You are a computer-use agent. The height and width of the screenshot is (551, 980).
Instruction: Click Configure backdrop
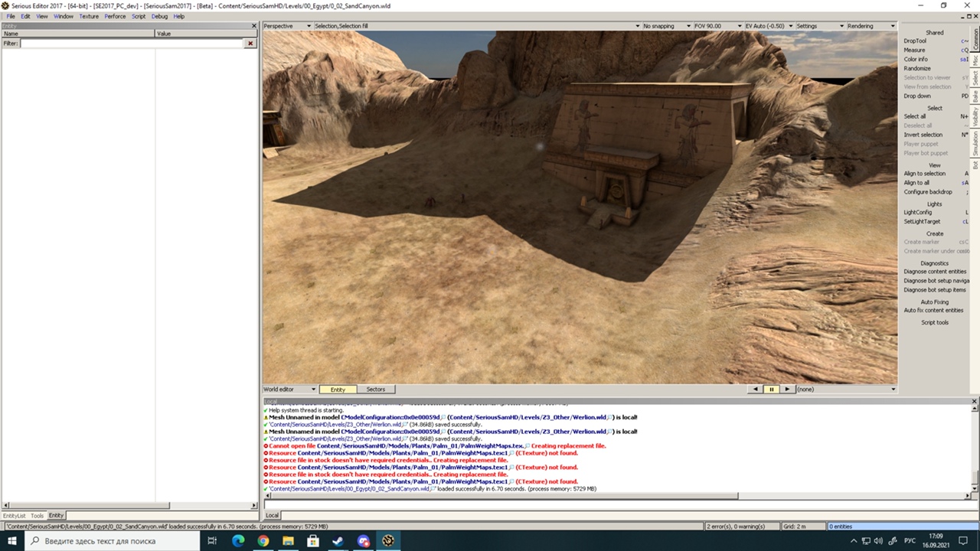(928, 192)
